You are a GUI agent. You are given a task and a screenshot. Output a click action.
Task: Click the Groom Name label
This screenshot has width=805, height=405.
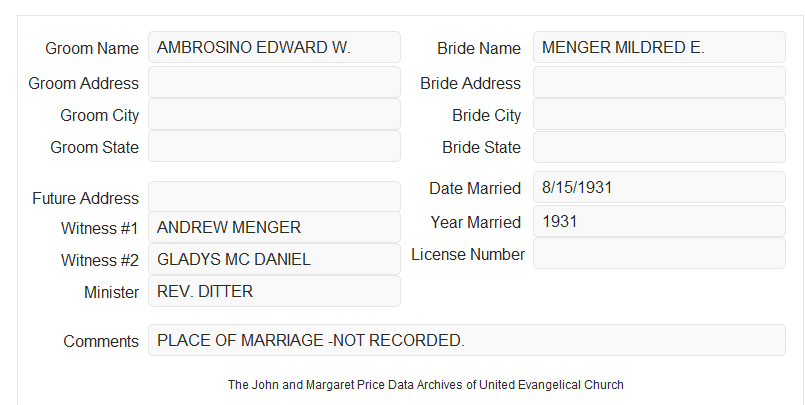92,48
